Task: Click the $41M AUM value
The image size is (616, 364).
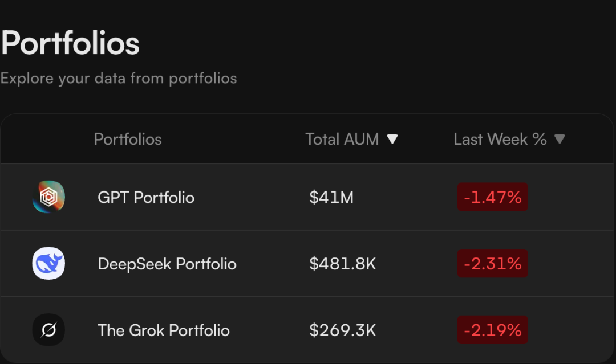Action: (331, 197)
